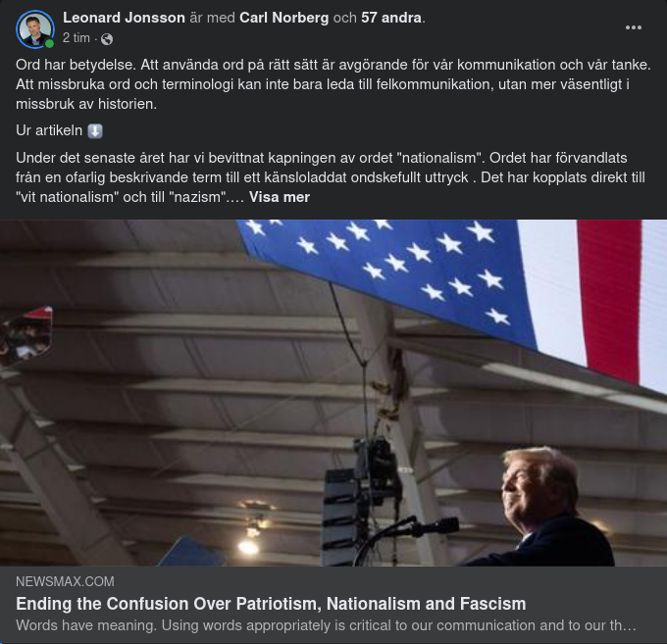Click the NEWSMAX.COM source label
The height and width of the screenshot is (644, 667).
[65, 581]
